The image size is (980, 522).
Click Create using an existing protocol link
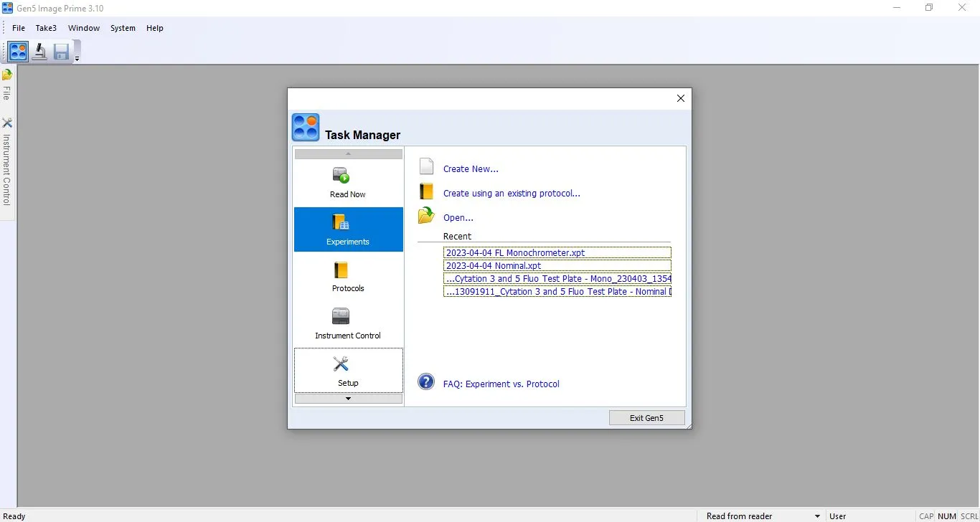tap(512, 194)
